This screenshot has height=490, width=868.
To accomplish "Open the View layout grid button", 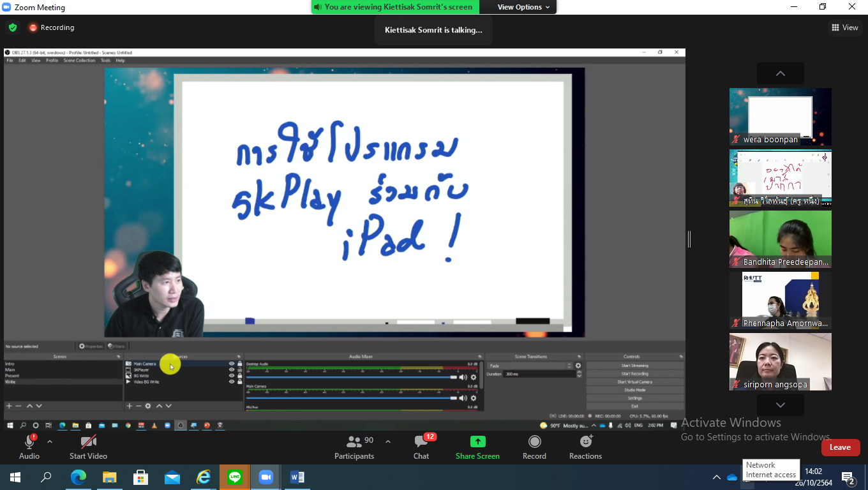I will (844, 27).
